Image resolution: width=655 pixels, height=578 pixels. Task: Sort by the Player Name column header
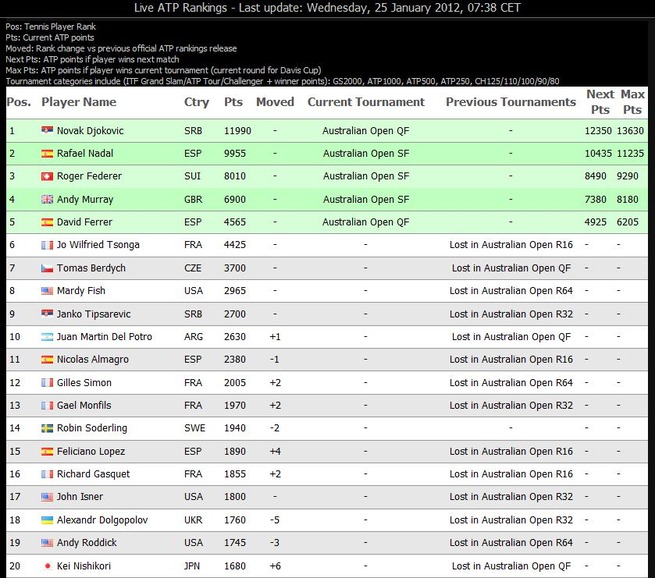point(79,102)
